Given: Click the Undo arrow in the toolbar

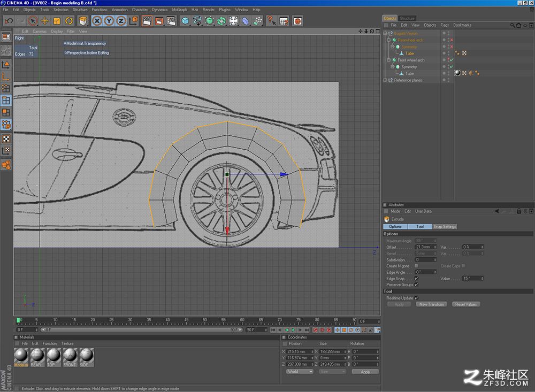Looking at the screenshot, I should click(x=9, y=21).
